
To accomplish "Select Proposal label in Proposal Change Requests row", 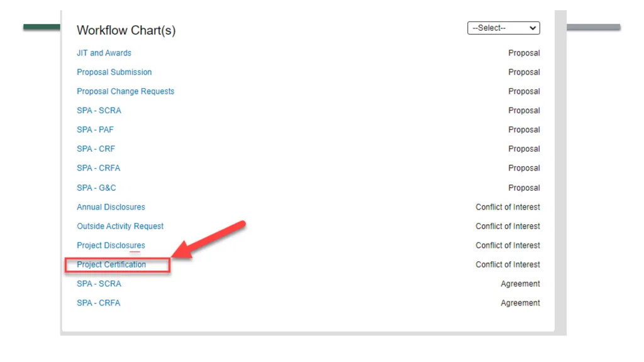I will tap(524, 91).
